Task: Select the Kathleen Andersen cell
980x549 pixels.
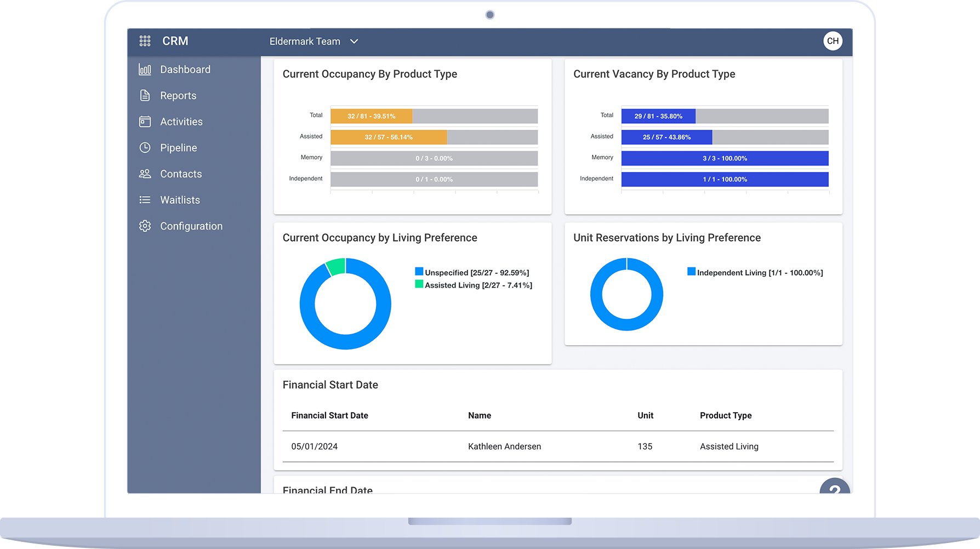Action: pos(504,447)
